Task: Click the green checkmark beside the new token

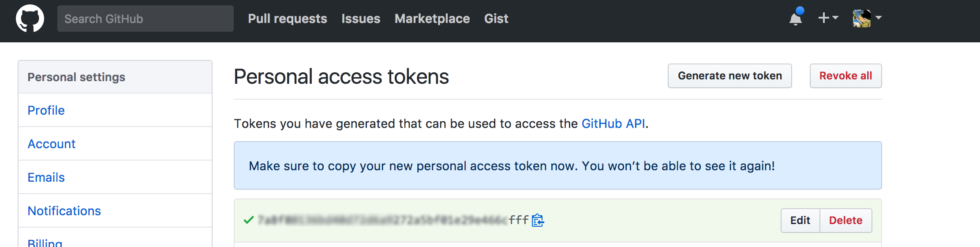Action: [x=249, y=220]
